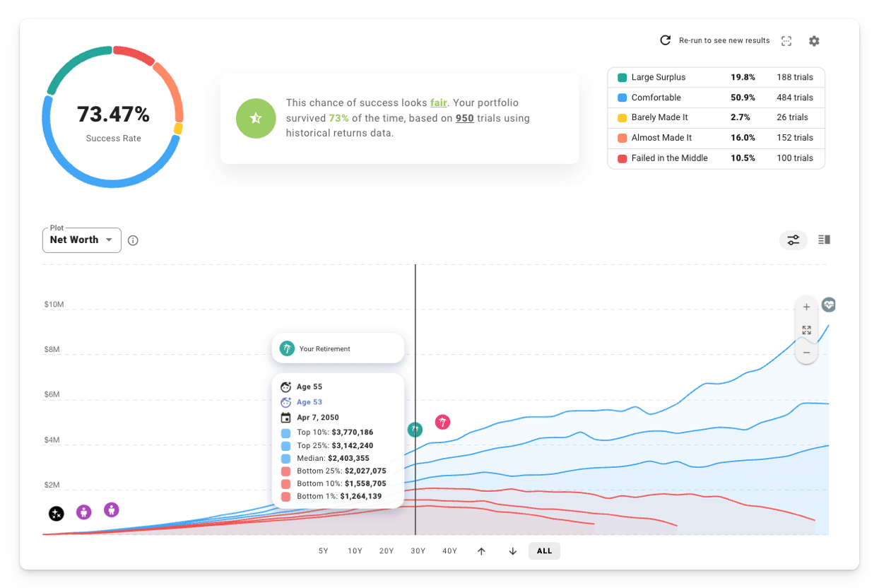Switch to the 10Y time range
Viewport: 879px width, 588px height.
pyautogui.click(x=355, y=551)
